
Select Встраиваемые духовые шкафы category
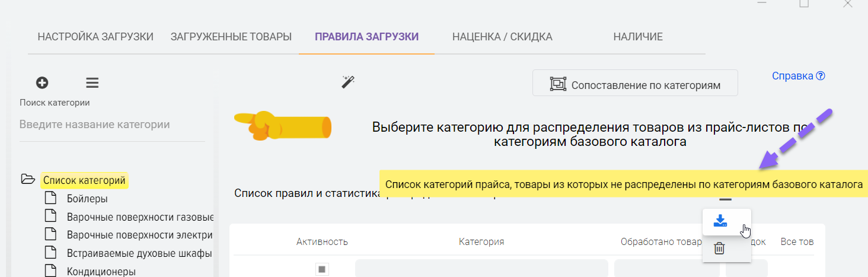[x=139, y=254]
